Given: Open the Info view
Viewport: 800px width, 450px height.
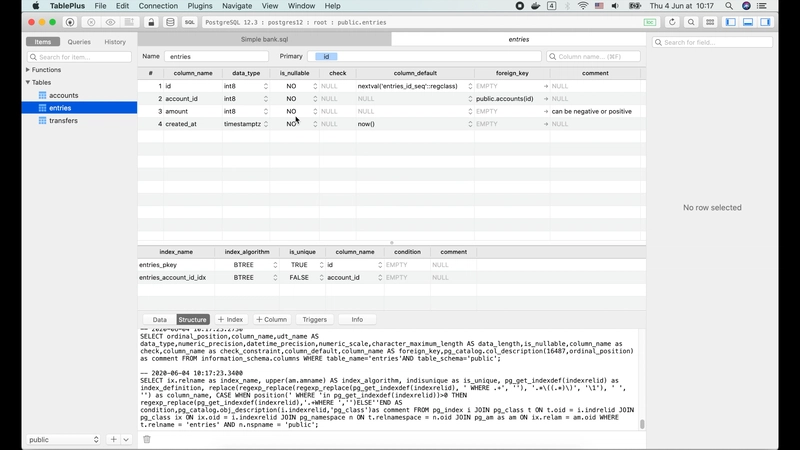Looking at the screenshot, I should click(x=357, y=319).
